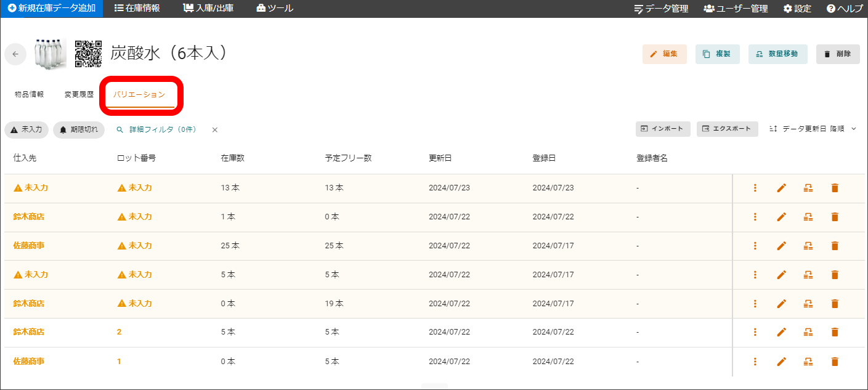Open more options for the 鈴木商店 1 本 row
This screenshot has width=868, height=390.
[755, 217]
